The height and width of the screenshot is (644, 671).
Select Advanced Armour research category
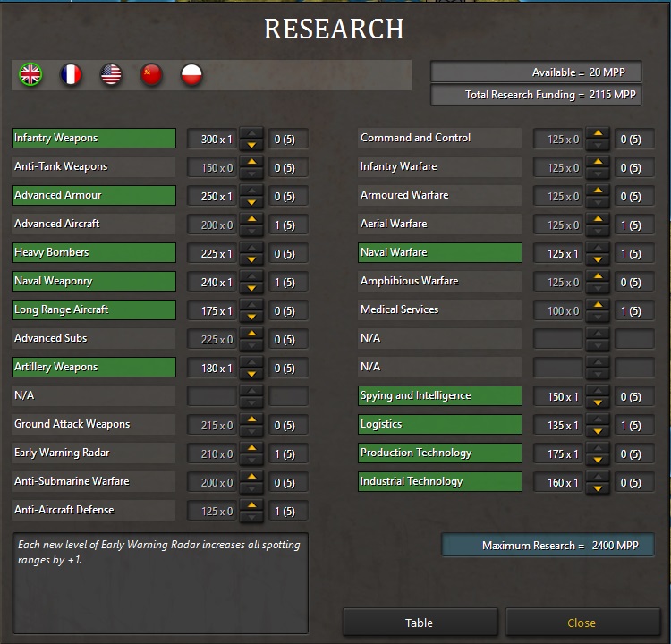click(94, 196)
